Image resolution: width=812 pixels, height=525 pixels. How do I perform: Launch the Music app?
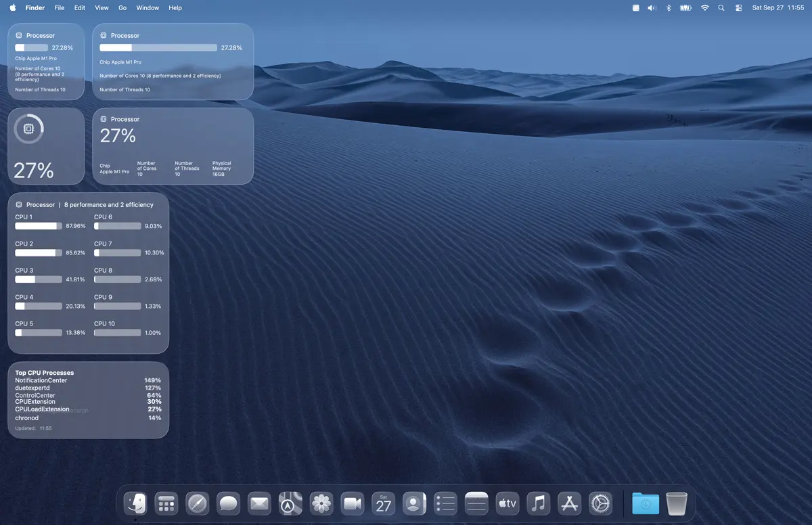(538, 503)
